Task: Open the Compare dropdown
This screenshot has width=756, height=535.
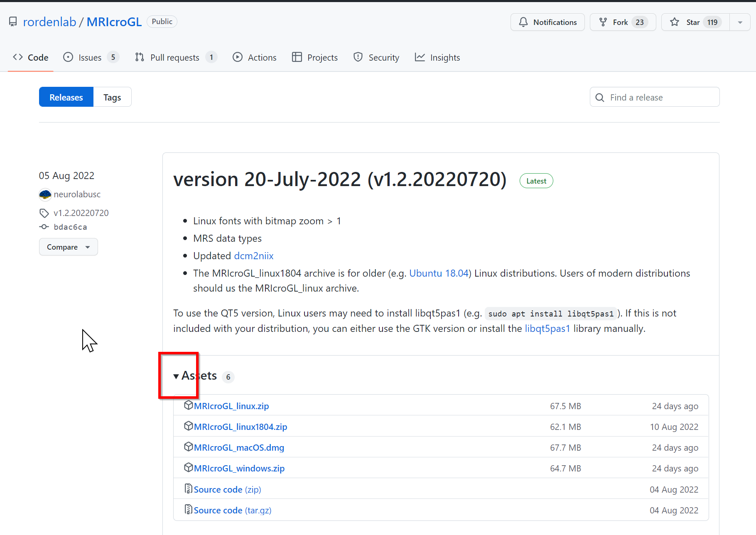Action: coord(69,247)
